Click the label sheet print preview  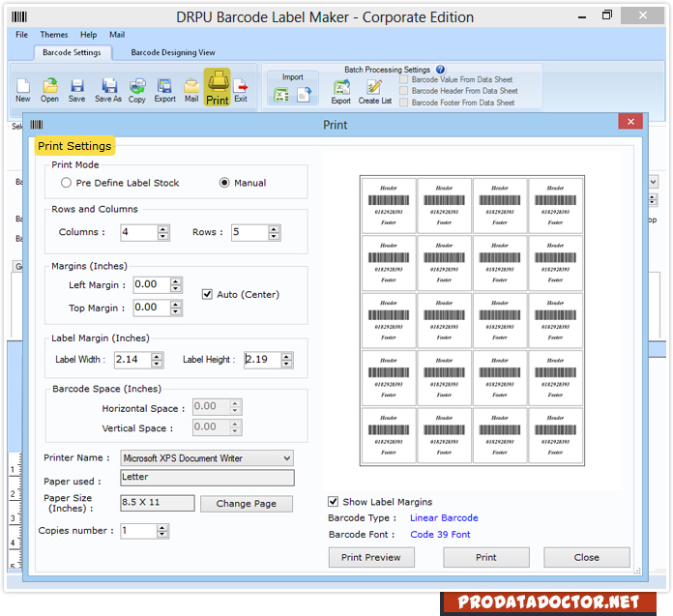click(472, 321)
